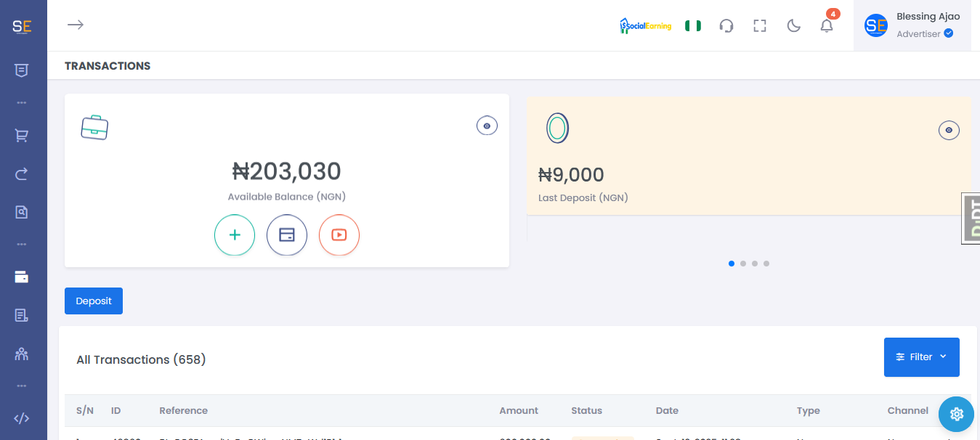
Task: Click the green plus add funds icon
Action: (235, 235)
